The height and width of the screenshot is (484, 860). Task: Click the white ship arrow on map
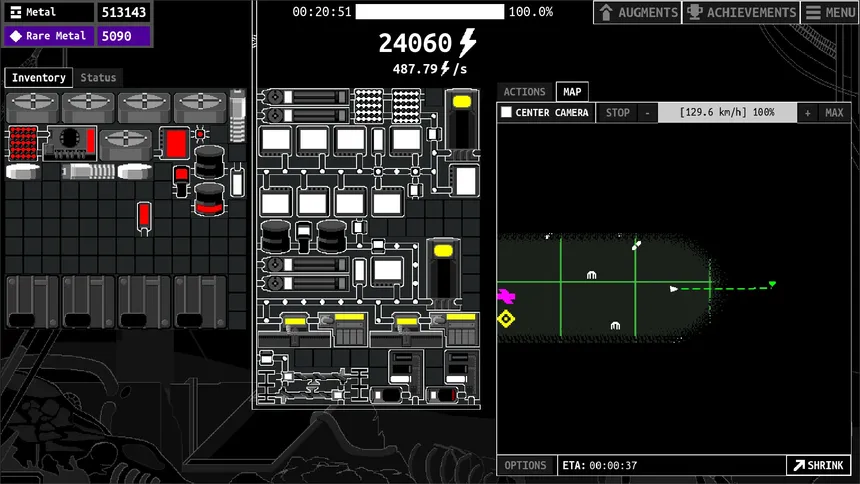(673, 289)
